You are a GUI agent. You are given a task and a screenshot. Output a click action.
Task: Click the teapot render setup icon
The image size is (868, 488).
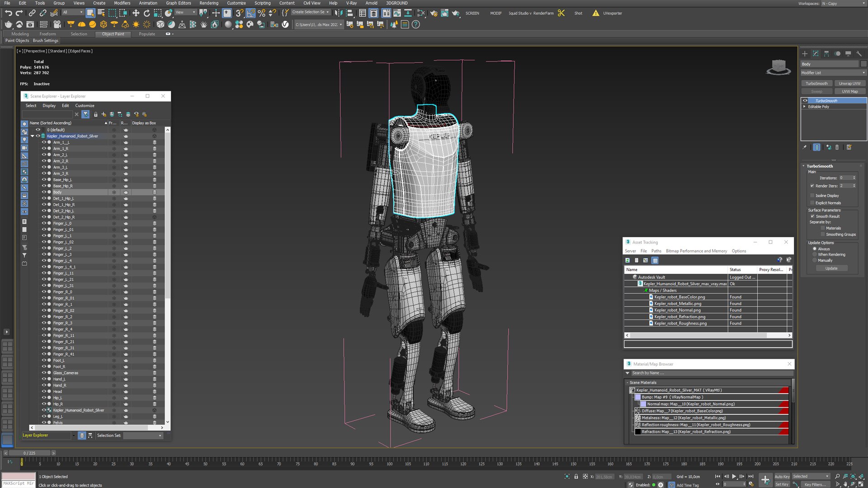tap(434, 13)
